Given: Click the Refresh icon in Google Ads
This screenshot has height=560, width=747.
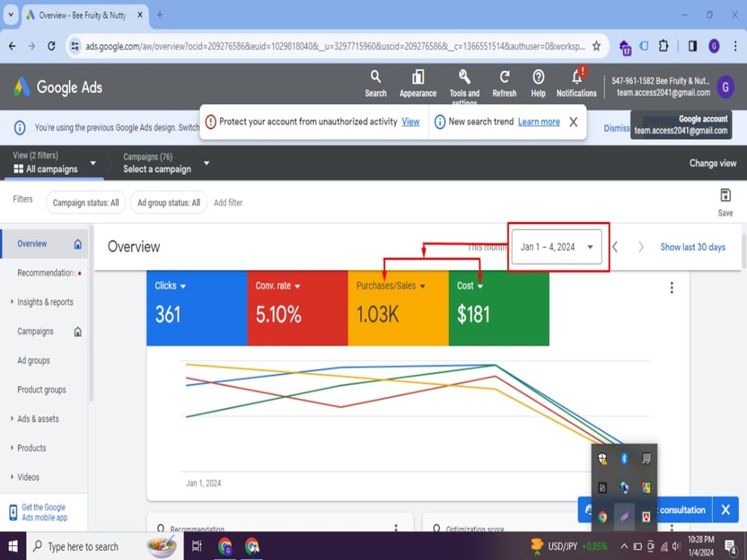Looking at the screenshot, I should point(504,84).
